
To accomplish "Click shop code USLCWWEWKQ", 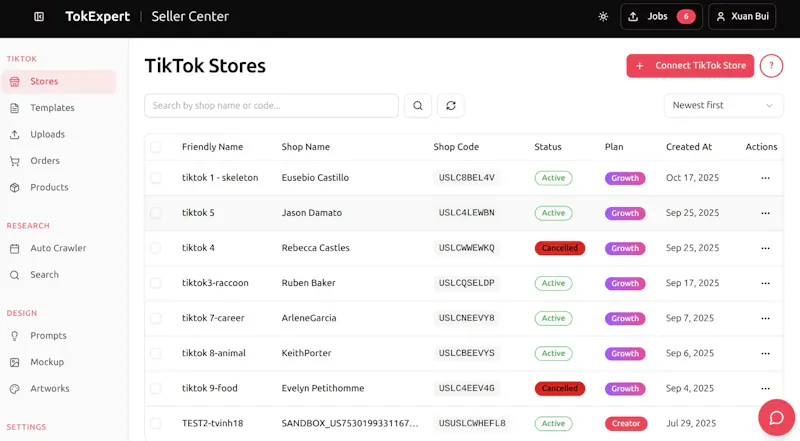I will (466, 248).
